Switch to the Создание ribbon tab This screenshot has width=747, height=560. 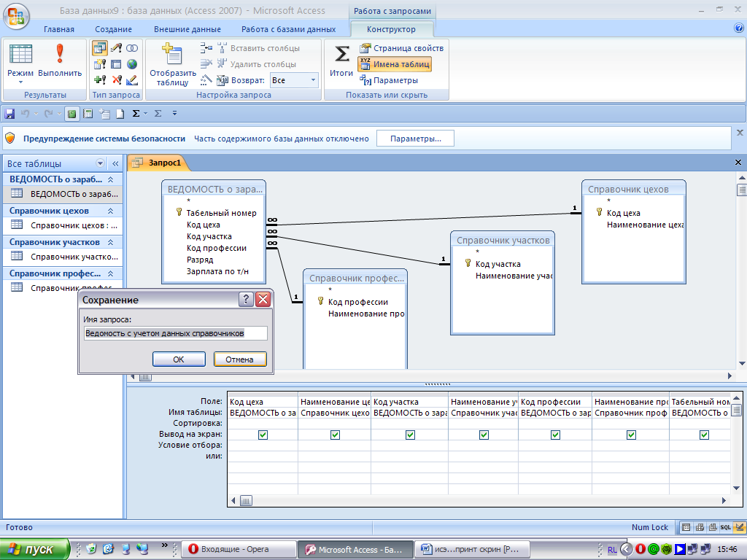point(113,29)
